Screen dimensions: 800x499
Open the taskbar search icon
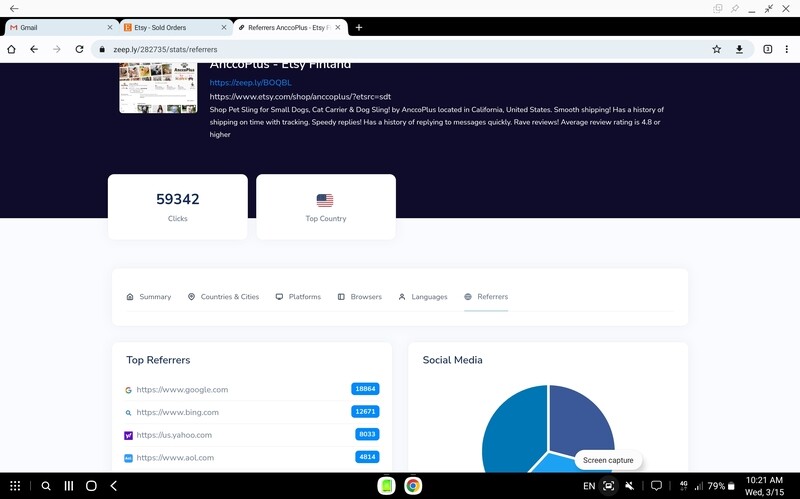[x=46, y=486]
